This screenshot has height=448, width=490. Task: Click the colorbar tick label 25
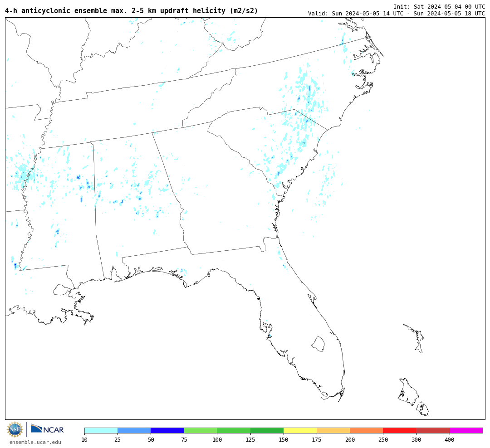click(118, 439)
